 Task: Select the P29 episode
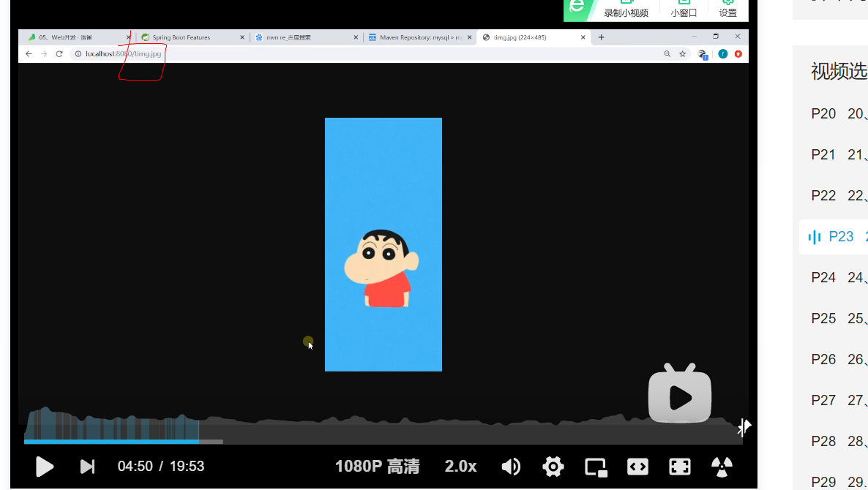(x=839, y=481)
